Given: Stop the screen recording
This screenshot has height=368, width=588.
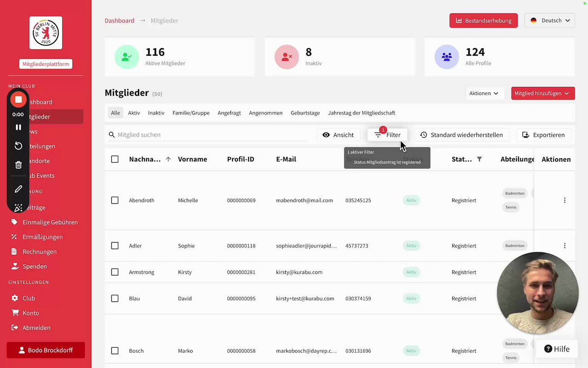Looking at the screenshot, I should [x=18, y=99].
